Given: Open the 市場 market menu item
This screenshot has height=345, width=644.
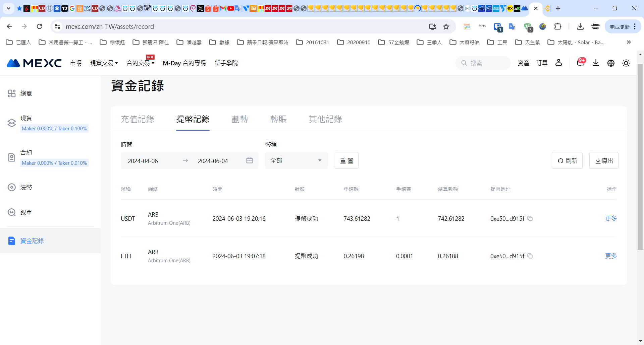Looking at the screenshot, I should click(76, 63).
